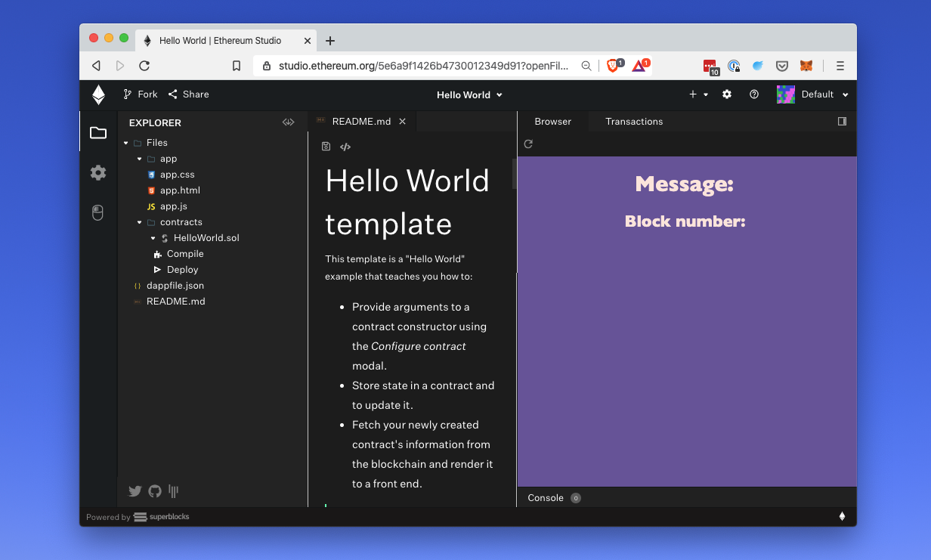Click the settings gear in left sidebar

coord(98,173)
